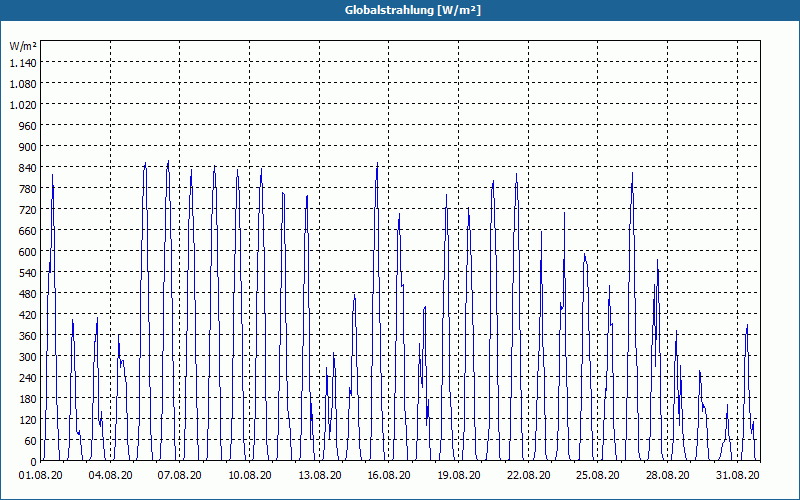The image size is (800, 500).
Task: Click the y-axis value 0
Action: (x=34, y=462)
